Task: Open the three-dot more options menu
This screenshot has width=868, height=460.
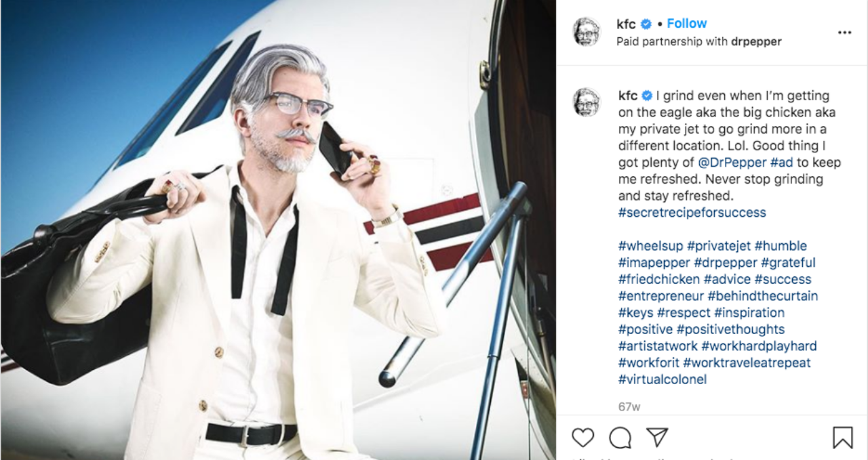Action: pyautogui.click(x=844, y=33)
